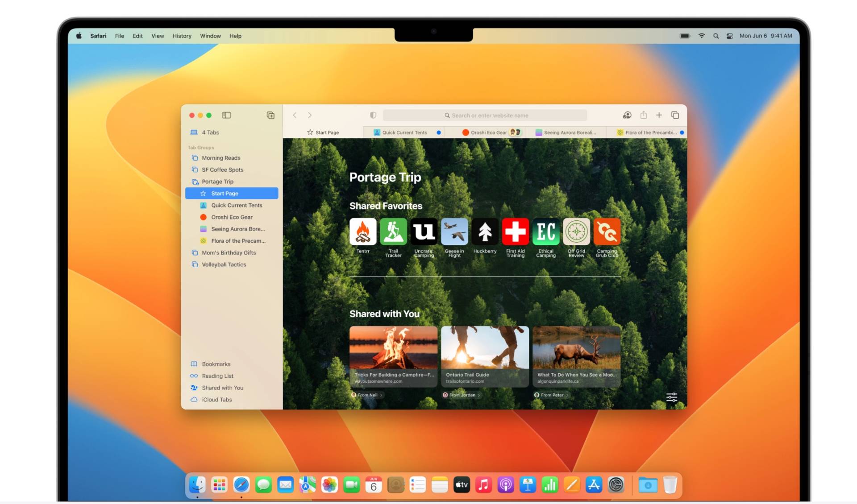Show the tab overview icon

click(x=675, y=115)
